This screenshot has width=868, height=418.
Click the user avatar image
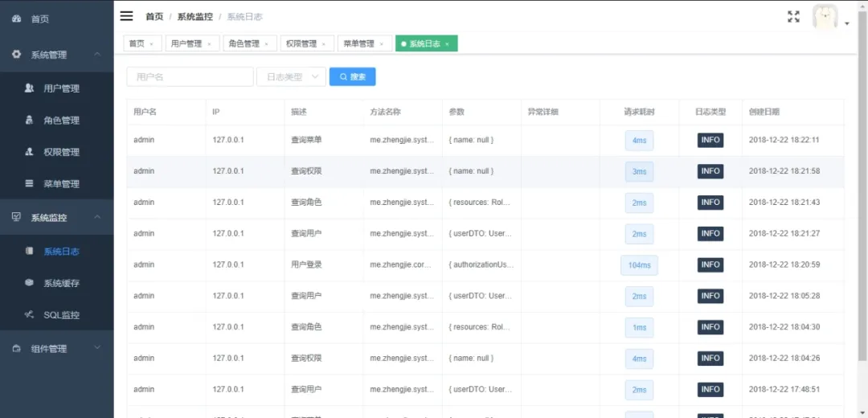point(825,17)
